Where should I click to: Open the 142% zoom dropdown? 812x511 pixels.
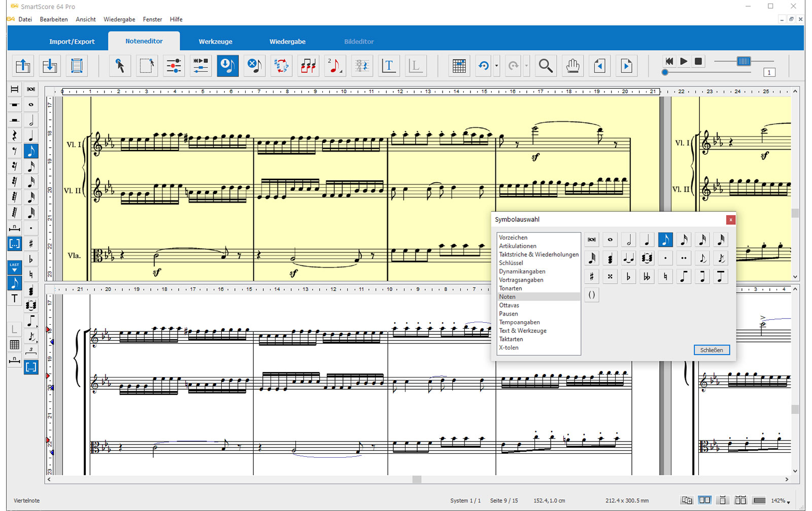point(781,501)
